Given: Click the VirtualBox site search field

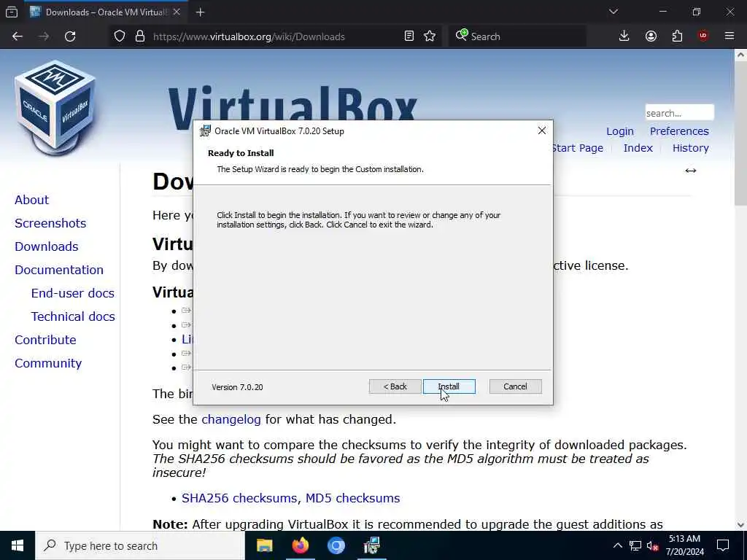Looking at the screenshot, I should [x=679, y=113].
